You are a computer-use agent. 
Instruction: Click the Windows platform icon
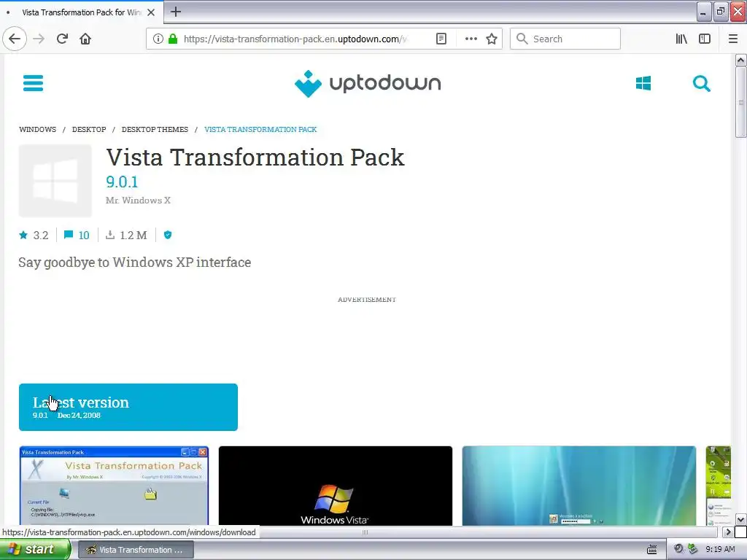[x=643, y=83]
